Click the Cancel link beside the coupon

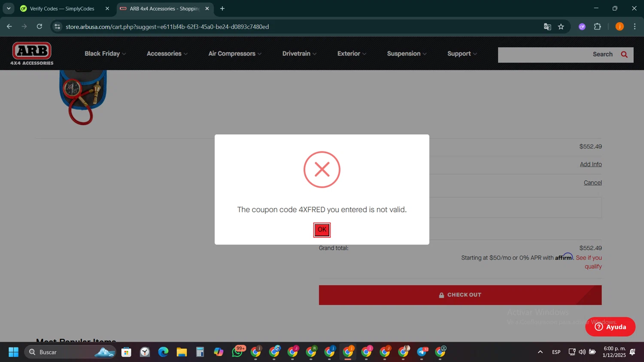[x=592, y=183]
